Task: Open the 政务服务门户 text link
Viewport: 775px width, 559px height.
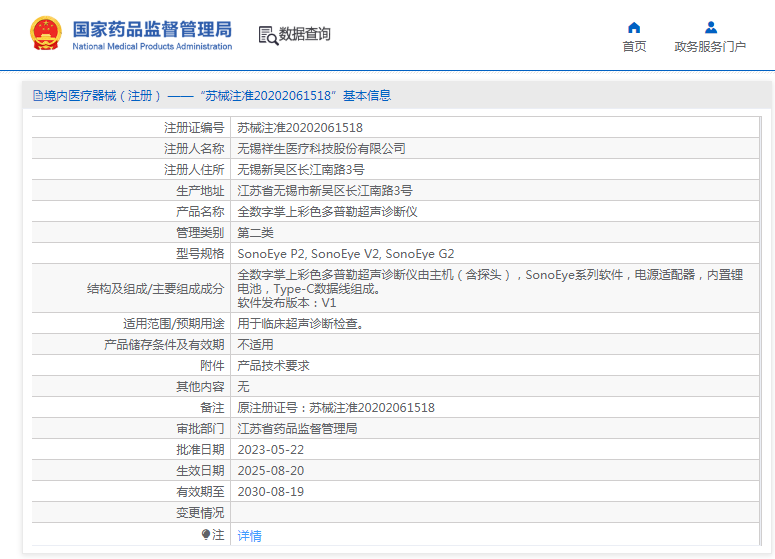Action: pos(710,47)
